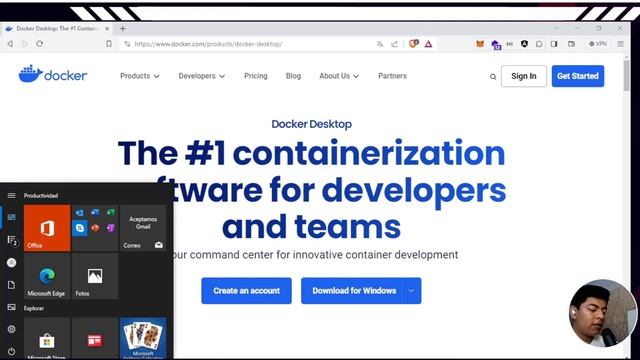Open Settings gear in Start sidebar

coord(11,329)
